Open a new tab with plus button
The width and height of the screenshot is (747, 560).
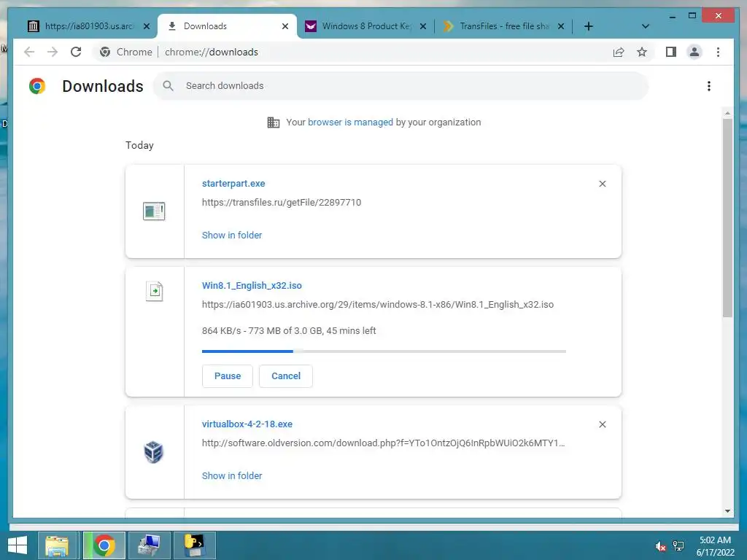[x=589, y=26]
